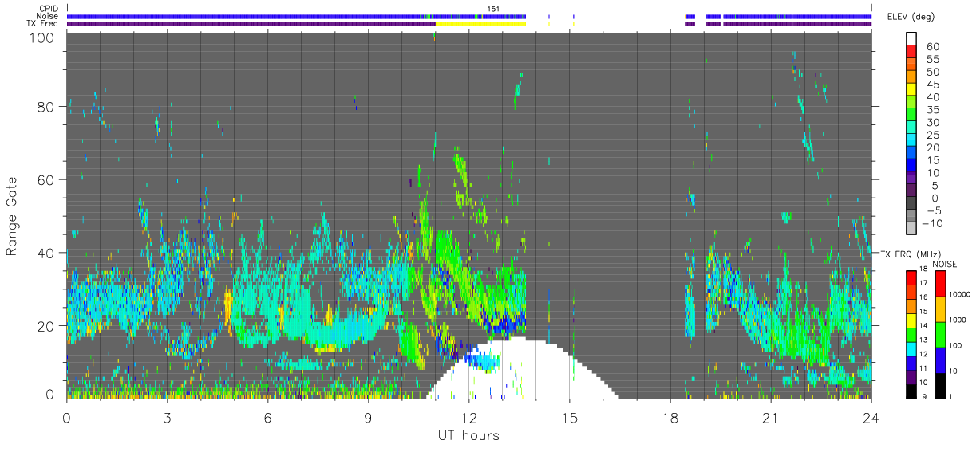Click the "18" tick on UT hours axis
The width and height of the screenshot is (980, 452).
(670, 417)
